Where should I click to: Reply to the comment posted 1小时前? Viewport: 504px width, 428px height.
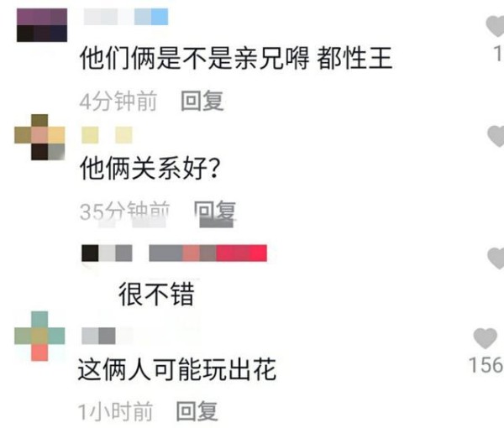point(197,411)
